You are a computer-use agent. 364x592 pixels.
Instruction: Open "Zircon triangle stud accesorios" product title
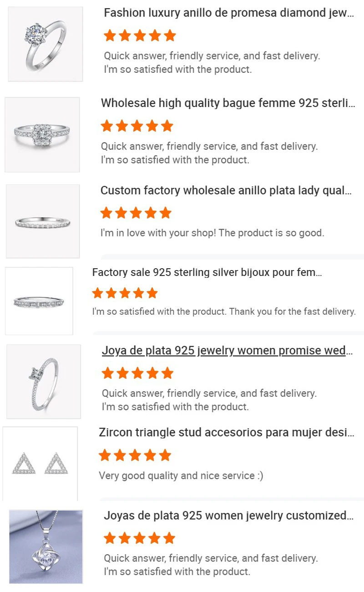(226, 432)
